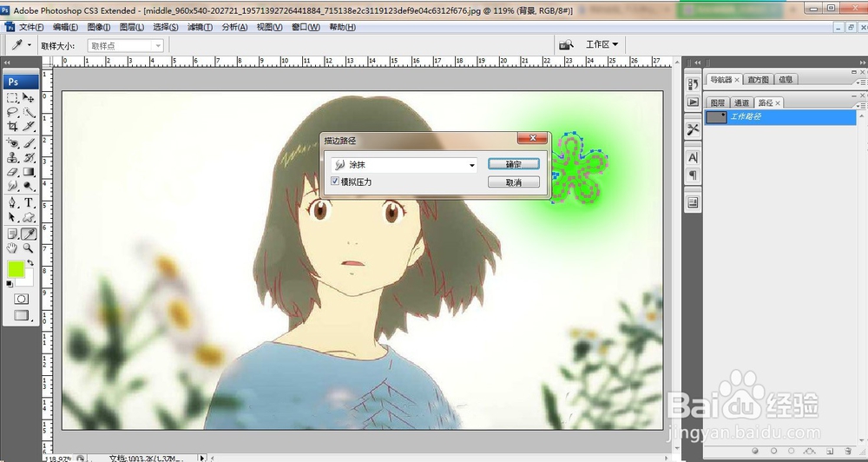Screen dimensions: 868x462
Task: Open the 涂抹 tool dropdown
Action: 404,164
